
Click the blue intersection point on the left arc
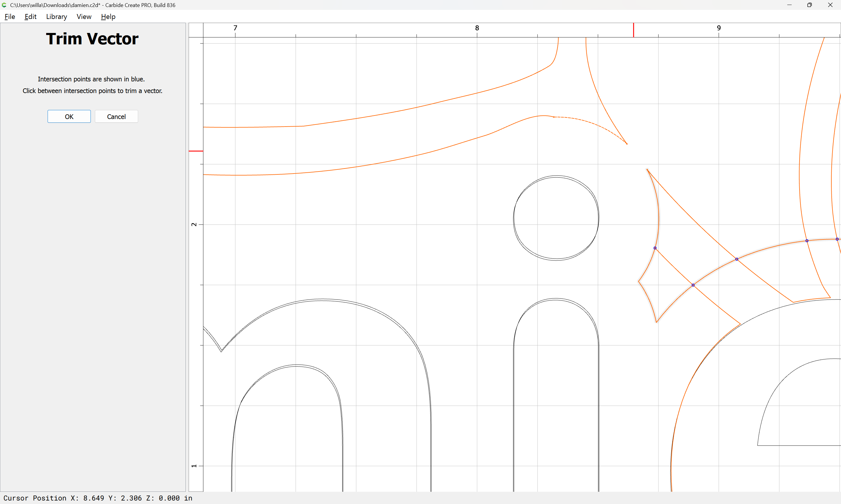pyautogui.click(x=655, y=248)
